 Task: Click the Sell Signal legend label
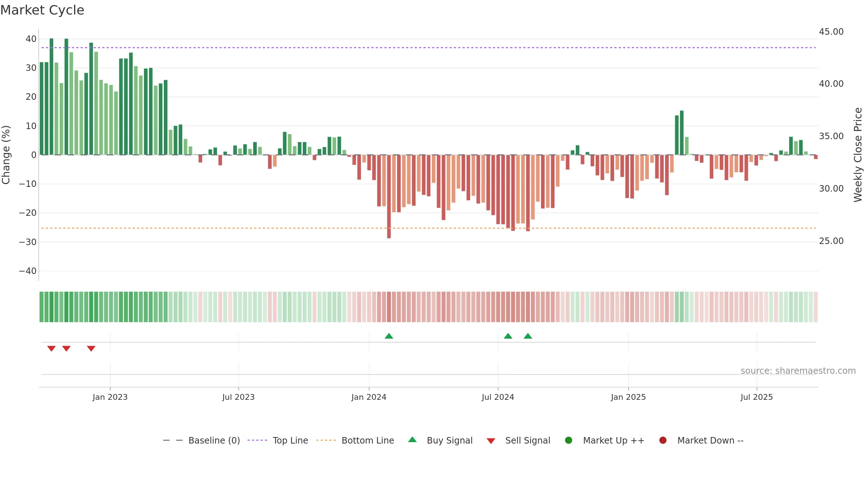pos(528,440)
